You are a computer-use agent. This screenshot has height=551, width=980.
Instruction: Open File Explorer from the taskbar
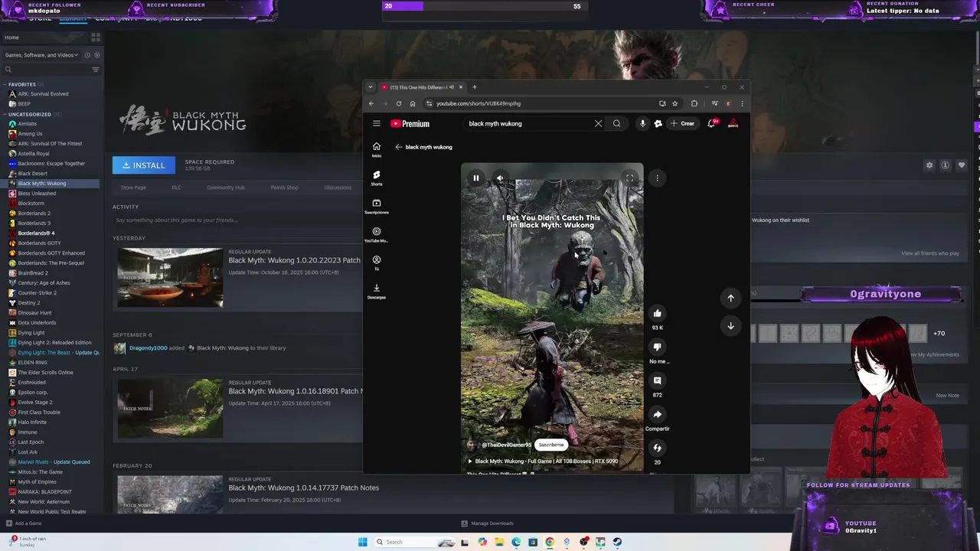498,542
